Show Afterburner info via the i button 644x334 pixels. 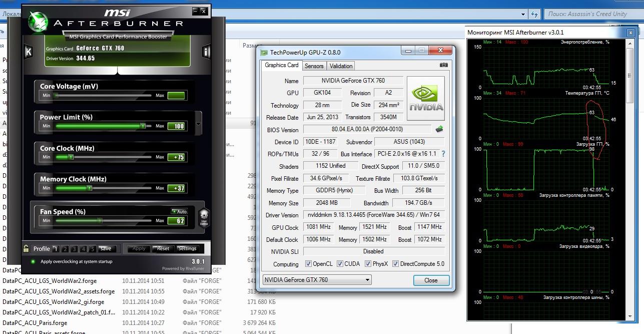(206, 51)
